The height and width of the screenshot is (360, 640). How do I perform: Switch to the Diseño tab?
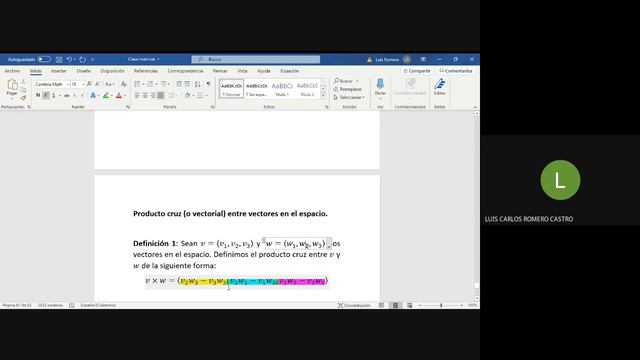click(x=84, y=71)
